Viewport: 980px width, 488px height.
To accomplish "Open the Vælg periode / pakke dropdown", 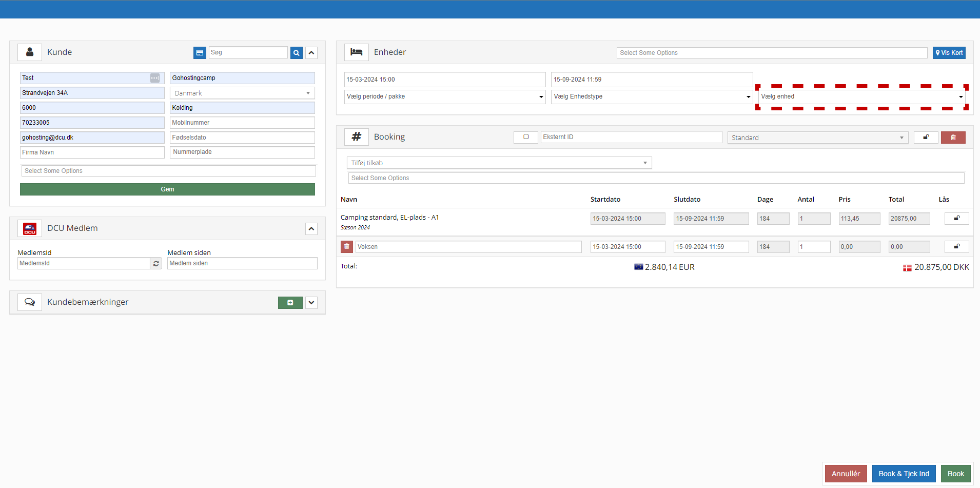I will click(444, 96).
